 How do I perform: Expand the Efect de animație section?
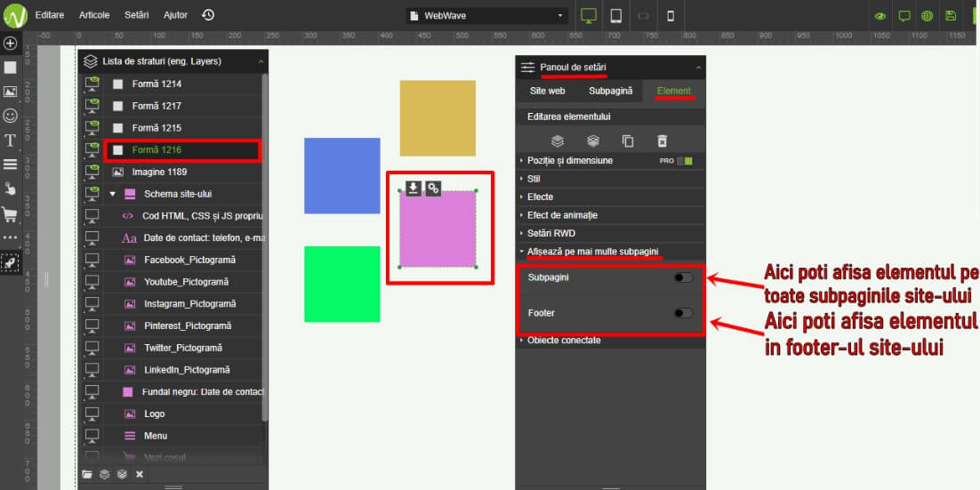point(562,215)
